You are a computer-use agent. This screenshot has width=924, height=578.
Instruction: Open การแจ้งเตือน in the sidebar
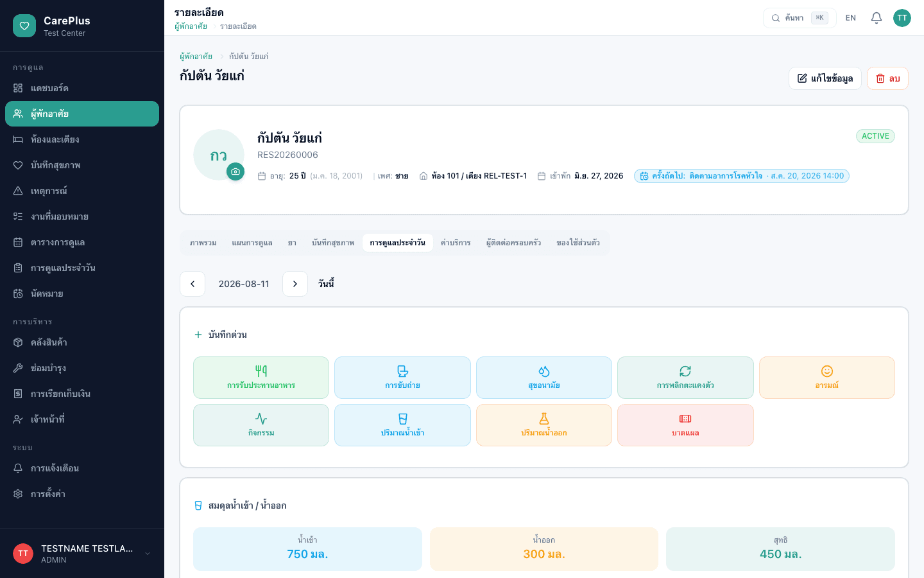pyautogui.click(x=82, y=468)
